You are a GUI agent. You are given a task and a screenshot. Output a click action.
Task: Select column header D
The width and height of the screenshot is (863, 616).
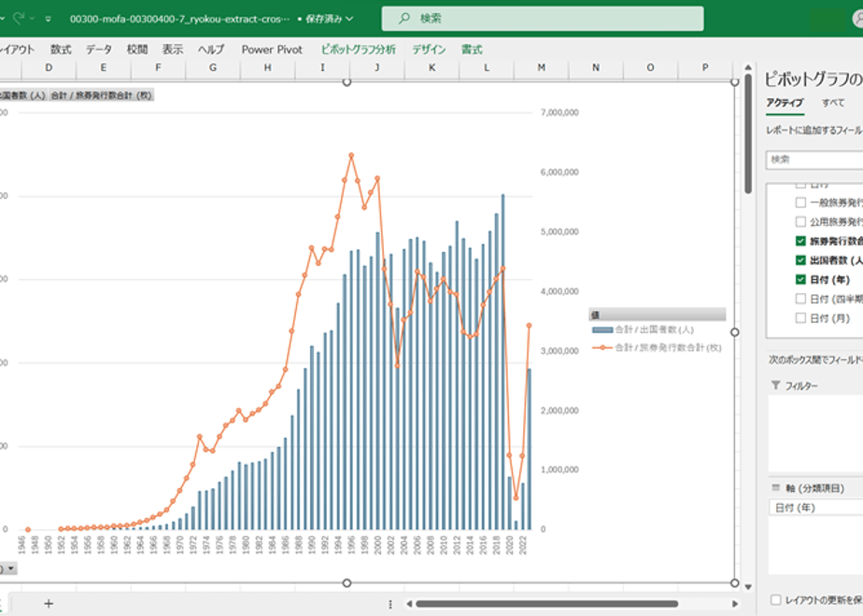click(x=49, y=67)
